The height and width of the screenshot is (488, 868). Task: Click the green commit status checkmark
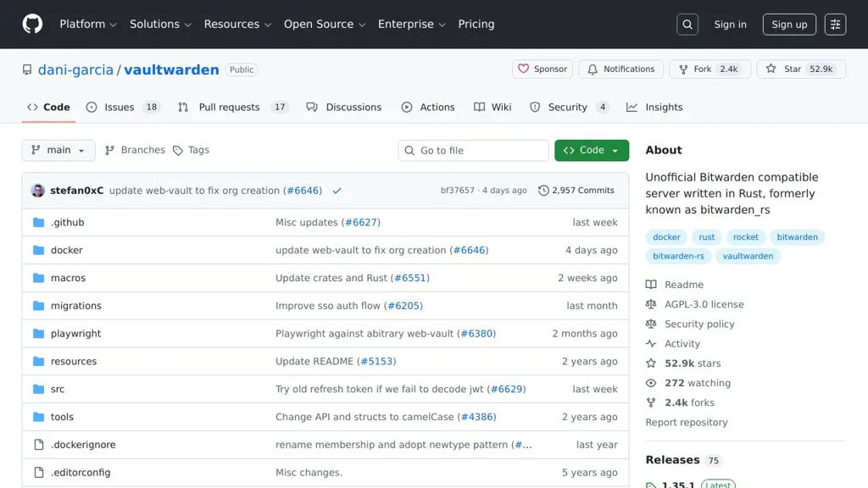tap(337, 191)
